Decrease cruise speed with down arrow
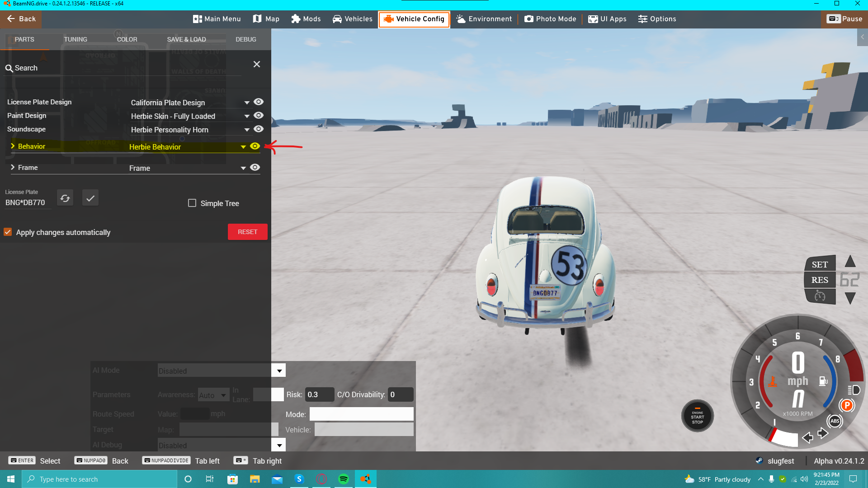The image size is (868, 488). pyautogui.click(x=850, y=298)
